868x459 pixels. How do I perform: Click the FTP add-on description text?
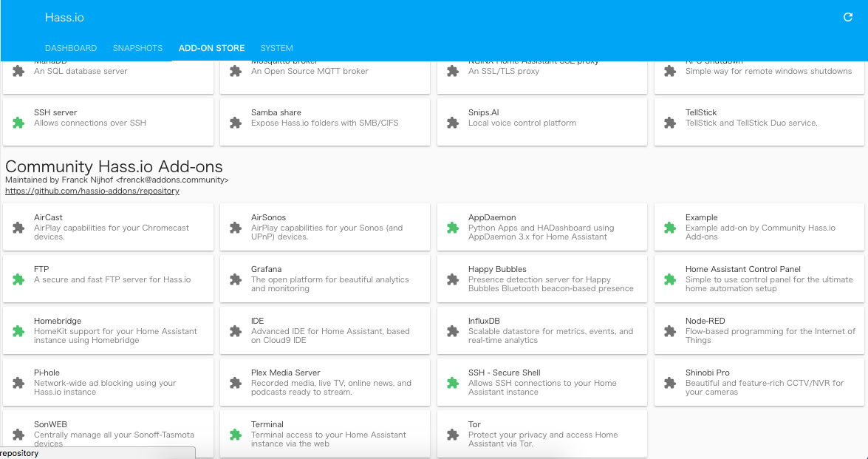pos(112,279)
